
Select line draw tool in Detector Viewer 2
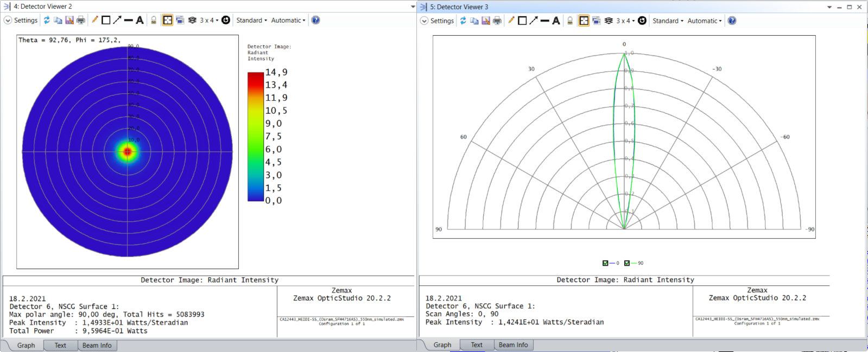[x=129, y=20]
